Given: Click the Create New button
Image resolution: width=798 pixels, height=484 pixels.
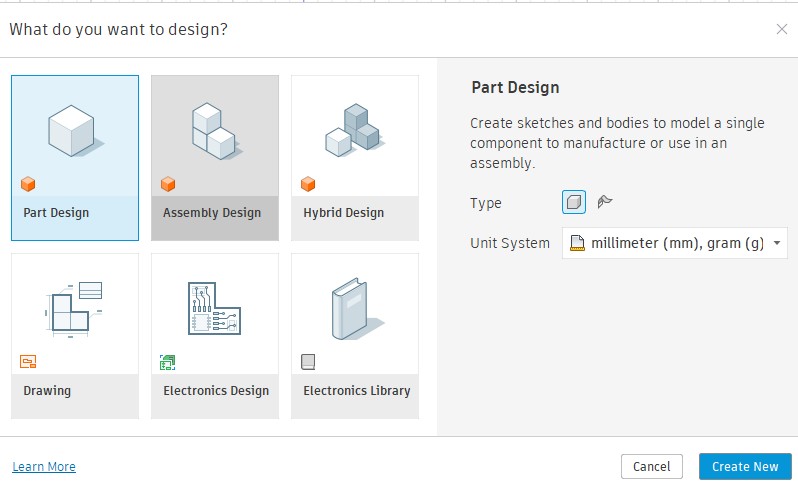Looking at the screenshot, I should click(745, 466).
